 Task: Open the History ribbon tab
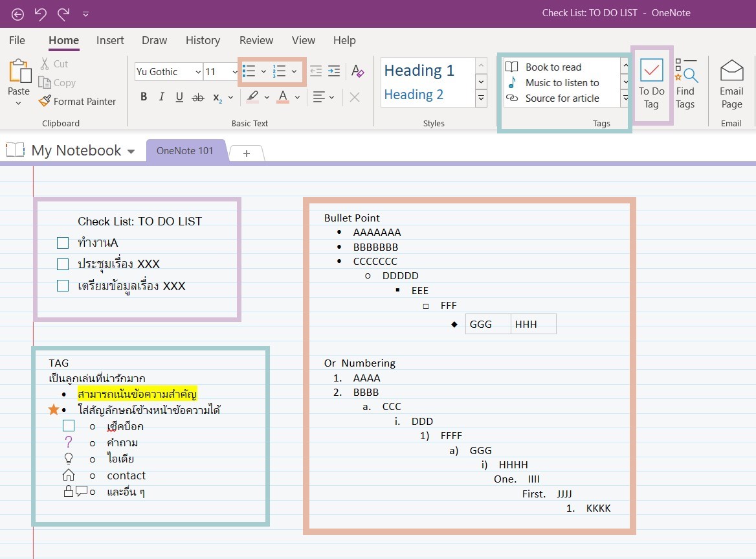click(203, 40)
